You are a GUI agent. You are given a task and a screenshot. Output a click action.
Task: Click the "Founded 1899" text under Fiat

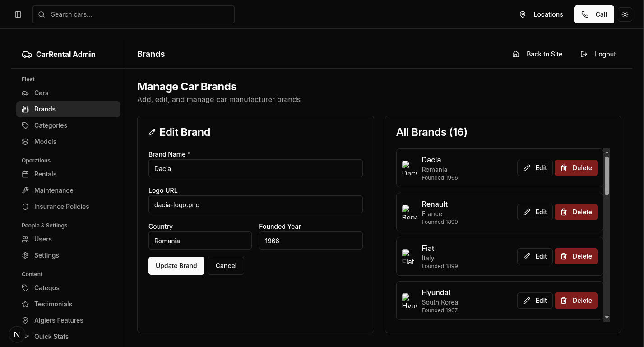440,266
